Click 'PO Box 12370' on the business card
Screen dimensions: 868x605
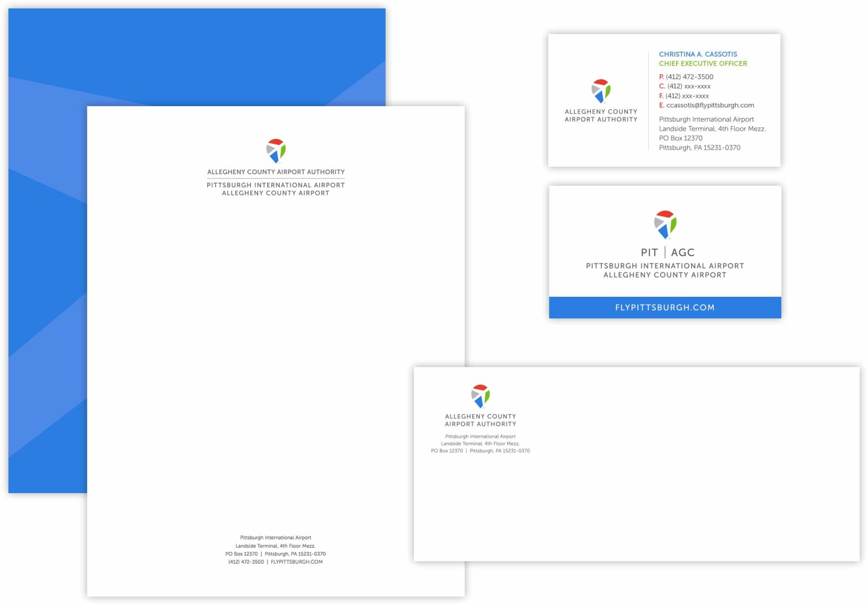[680, 138]
